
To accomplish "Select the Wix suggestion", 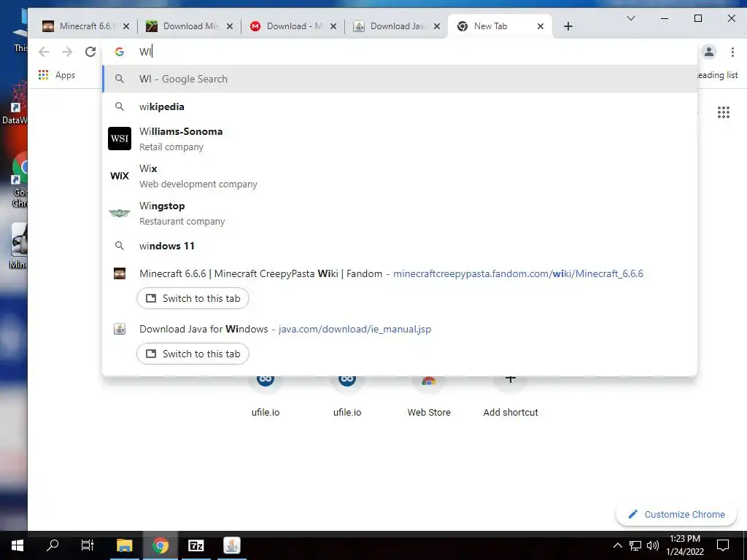I will [400, 176].
